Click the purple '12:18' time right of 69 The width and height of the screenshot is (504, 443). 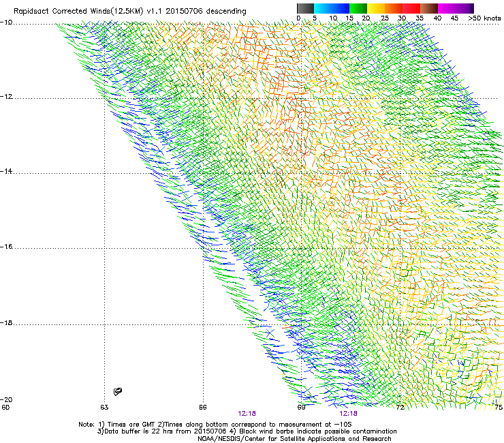coord(349,414)
